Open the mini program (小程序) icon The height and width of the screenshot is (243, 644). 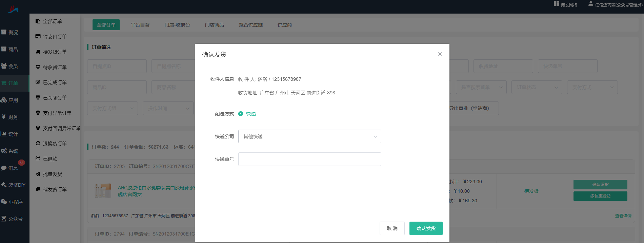click(4, 202)
